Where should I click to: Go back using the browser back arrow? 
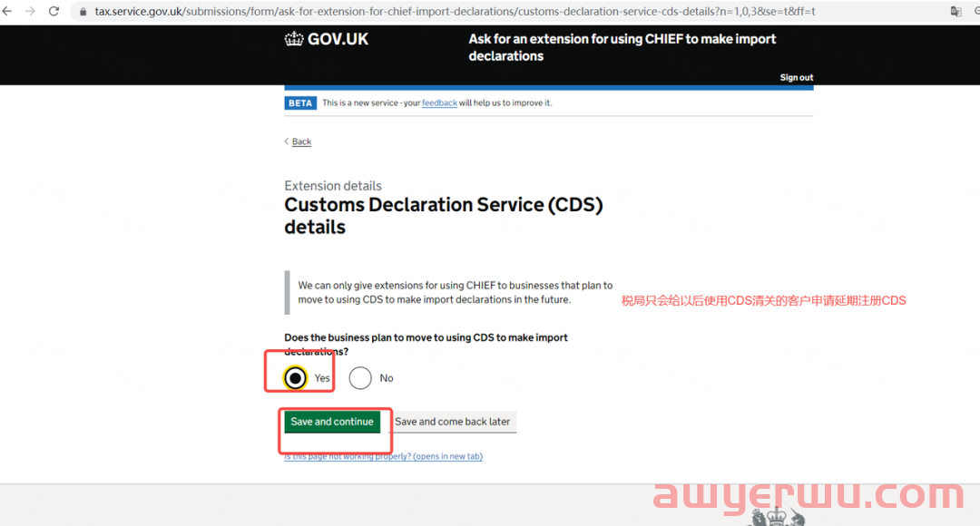[x=7, y=11]
